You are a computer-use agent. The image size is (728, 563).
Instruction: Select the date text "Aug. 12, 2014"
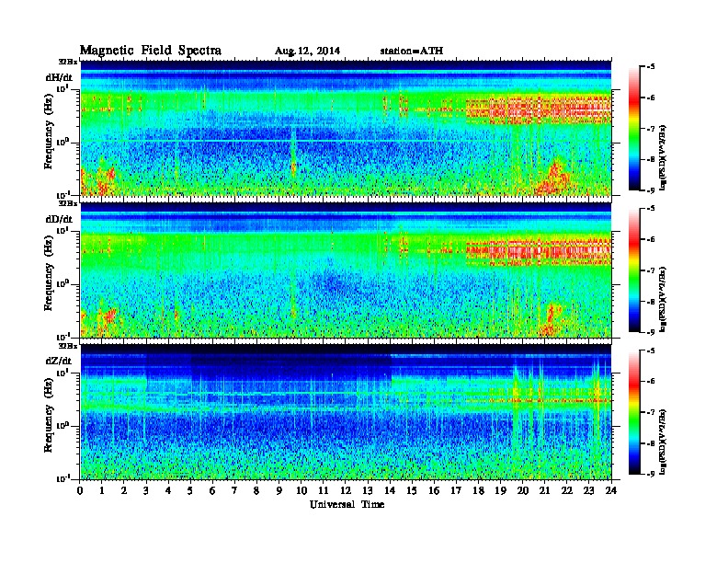[307, 51]
